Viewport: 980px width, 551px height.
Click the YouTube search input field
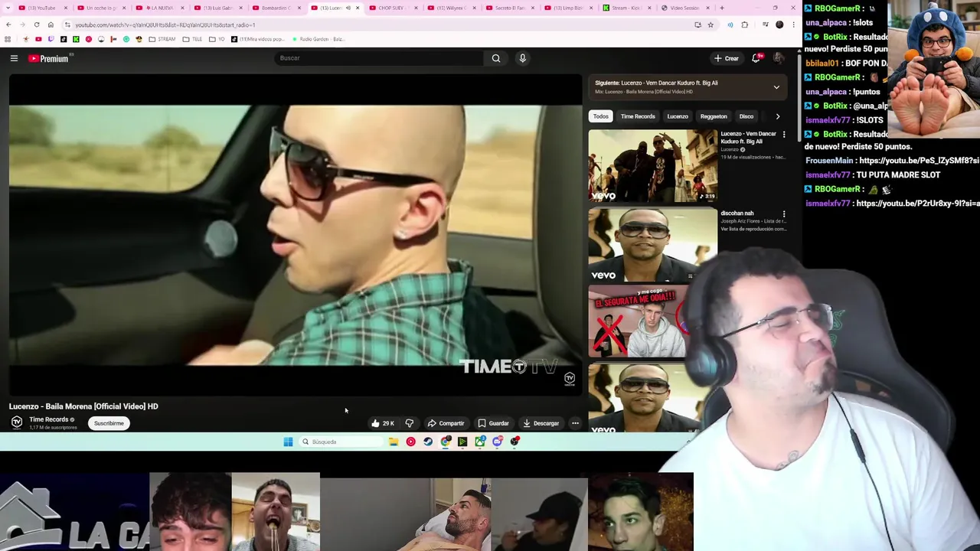point(379,58)
